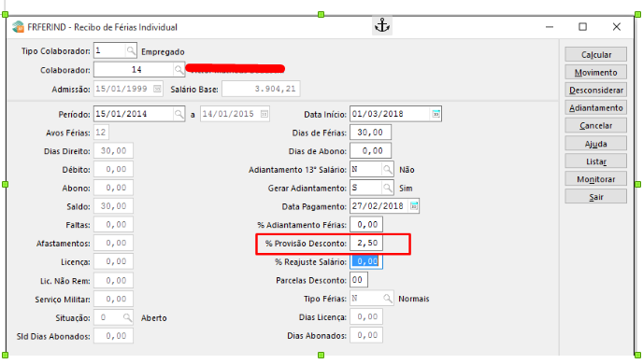Click the 'Empregado' description text
Viewport: 643px width, 364px height.
point(163,52)
